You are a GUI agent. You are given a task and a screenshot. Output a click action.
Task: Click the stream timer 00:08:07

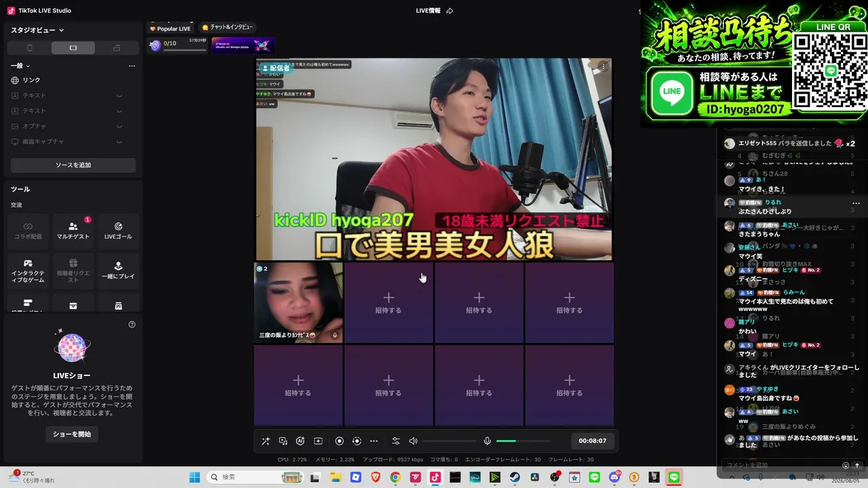point(593,441)
